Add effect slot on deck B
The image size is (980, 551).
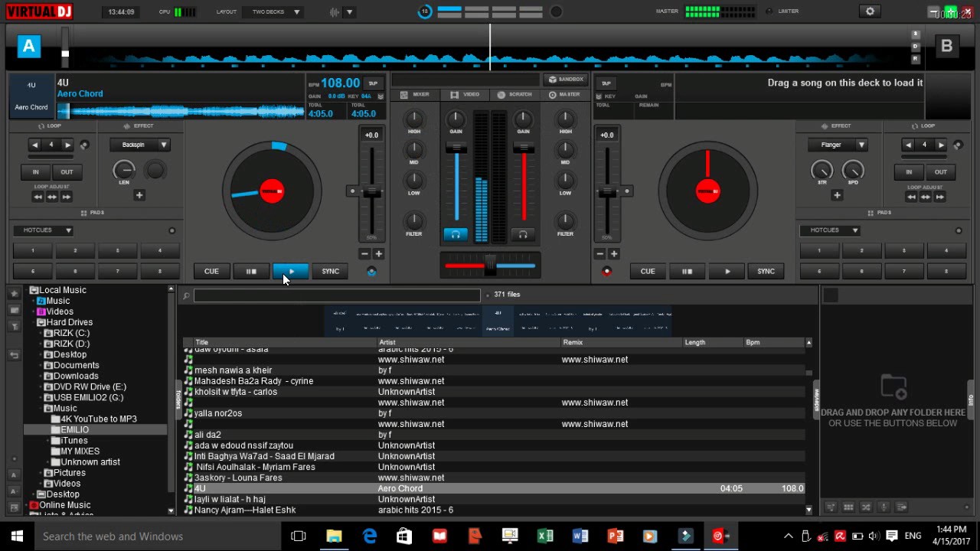pos(837,195)
